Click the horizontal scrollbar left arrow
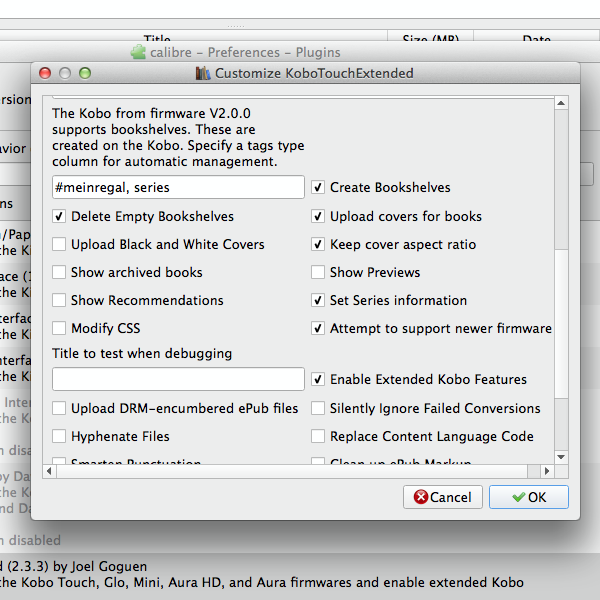 pyautogui.click(x=49, y=471)
